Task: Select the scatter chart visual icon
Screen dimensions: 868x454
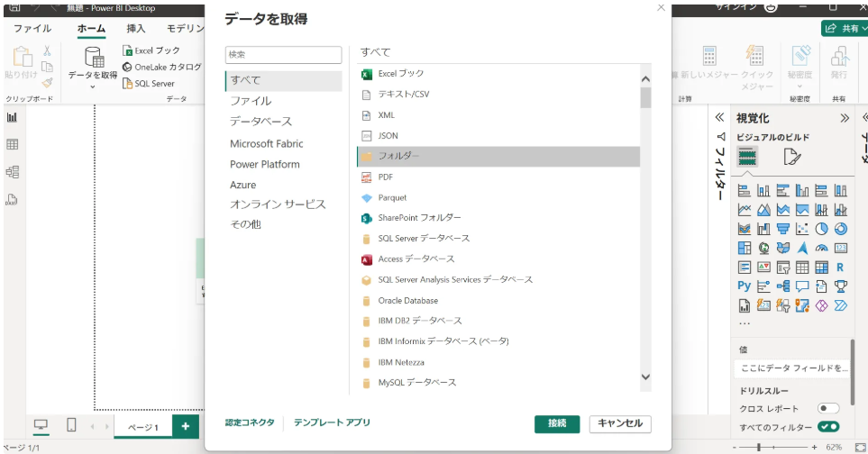Action: (x=802, y=229)
